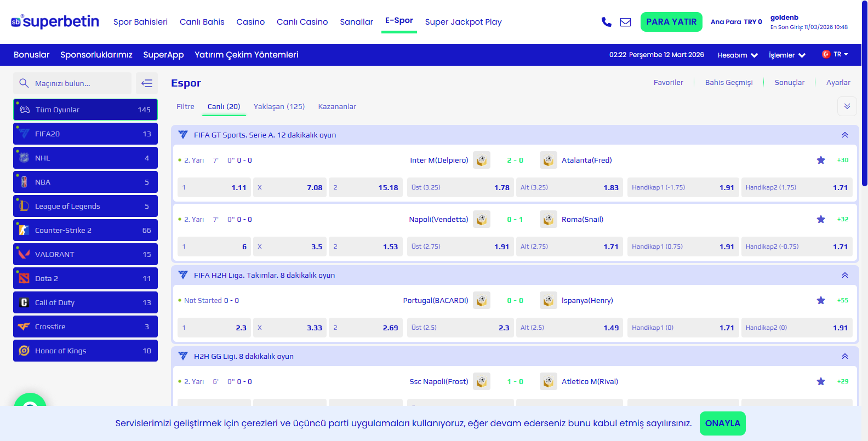Open the Favoriler link
The image size is (868, 441).
pos(668,83)
